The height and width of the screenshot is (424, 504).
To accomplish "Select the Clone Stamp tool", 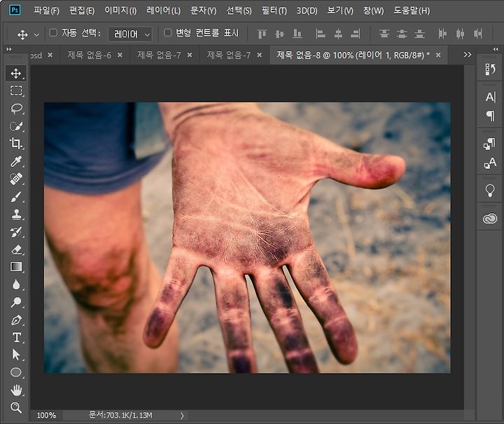I will [16, 214].
